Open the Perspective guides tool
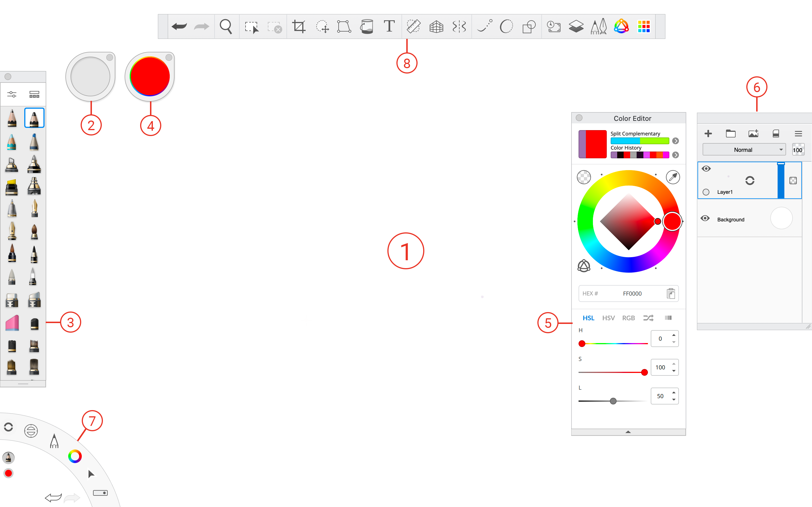The width and height of the screenshot is (812, 507). click(x=436, y=26)
